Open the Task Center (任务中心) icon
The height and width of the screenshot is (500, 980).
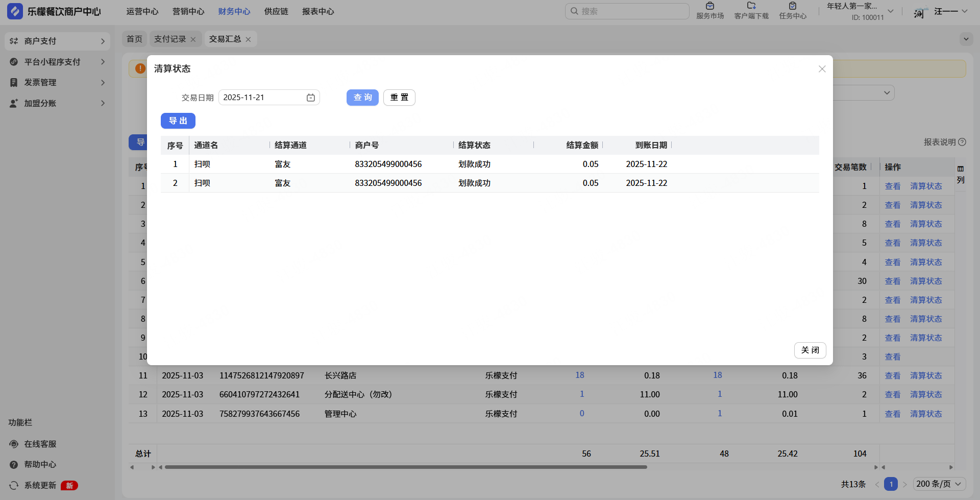point(793,7)
